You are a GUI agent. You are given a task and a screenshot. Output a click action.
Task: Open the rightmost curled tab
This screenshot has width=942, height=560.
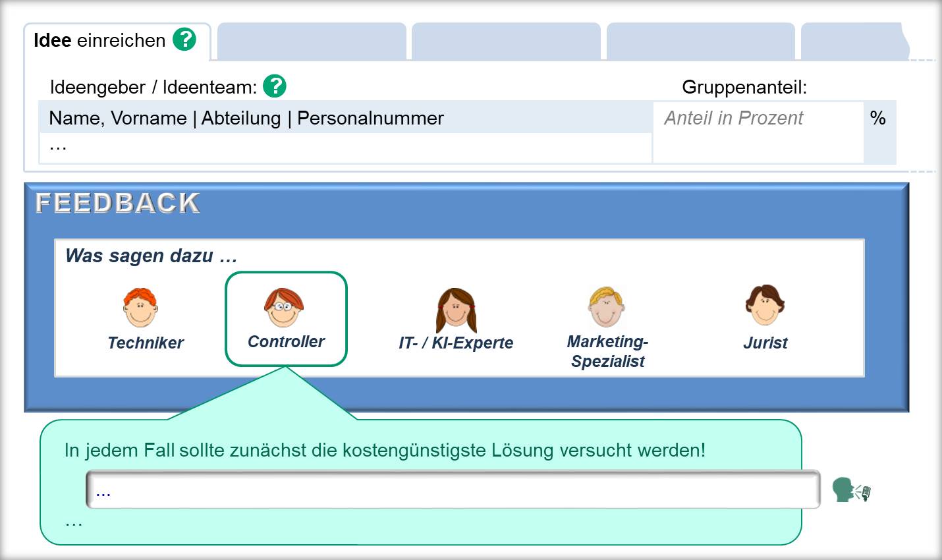pyautogui.click(x=854, y=41)
